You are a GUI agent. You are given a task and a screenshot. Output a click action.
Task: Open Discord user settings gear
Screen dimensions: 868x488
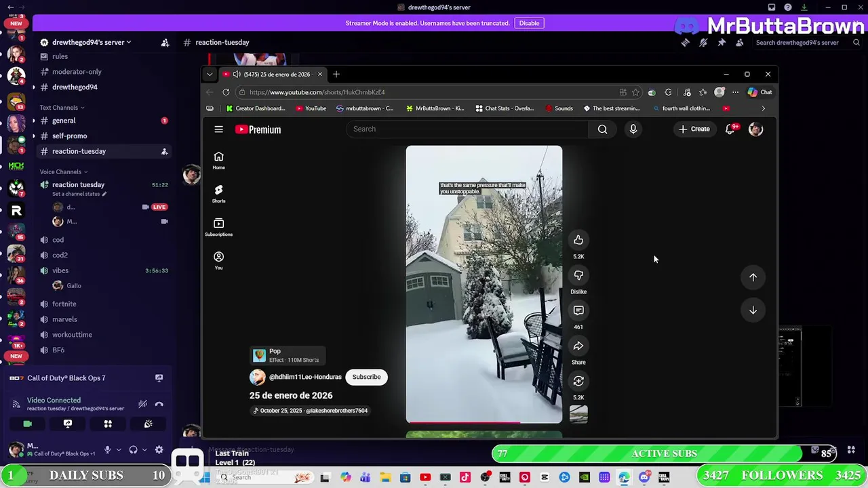[159, 449]
